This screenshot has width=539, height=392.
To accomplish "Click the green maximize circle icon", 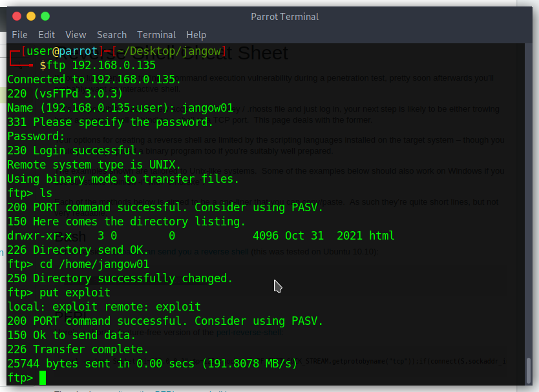I will point(45,16).
